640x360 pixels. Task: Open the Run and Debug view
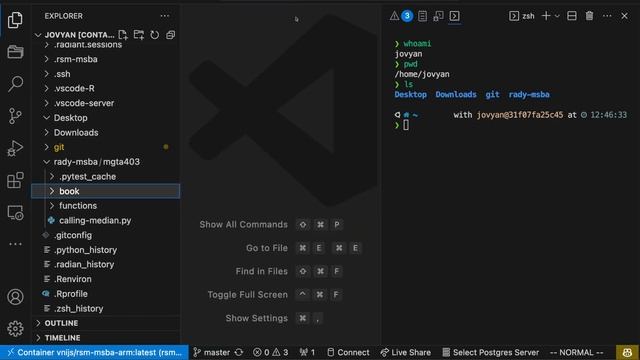tap(15, 148)
